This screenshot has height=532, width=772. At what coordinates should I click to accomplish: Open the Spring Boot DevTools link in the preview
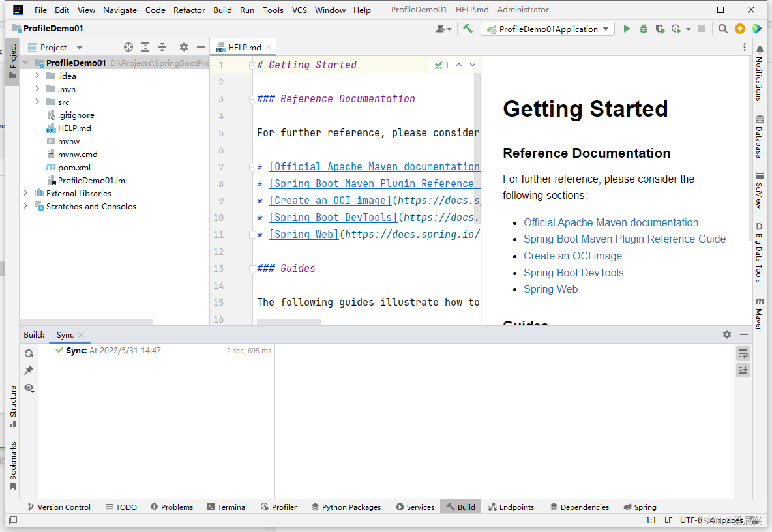pos(574,273)
